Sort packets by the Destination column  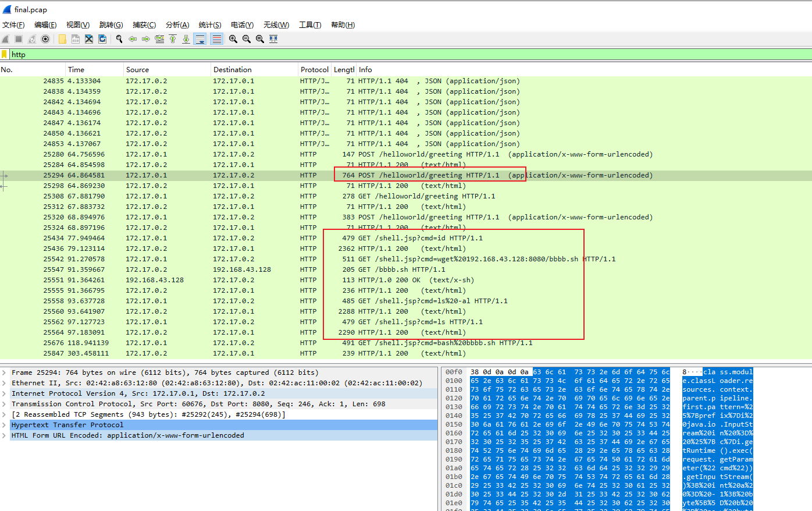[x=254, y=69]
